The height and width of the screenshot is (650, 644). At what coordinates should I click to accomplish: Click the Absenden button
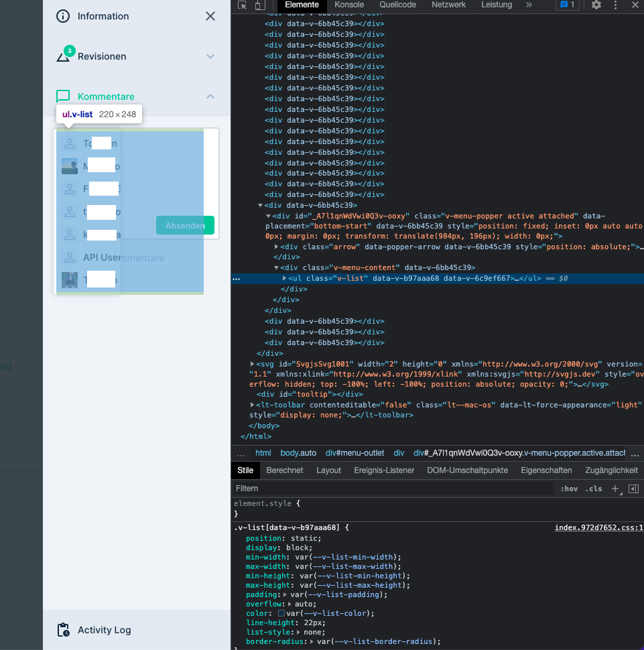[186, 226]
